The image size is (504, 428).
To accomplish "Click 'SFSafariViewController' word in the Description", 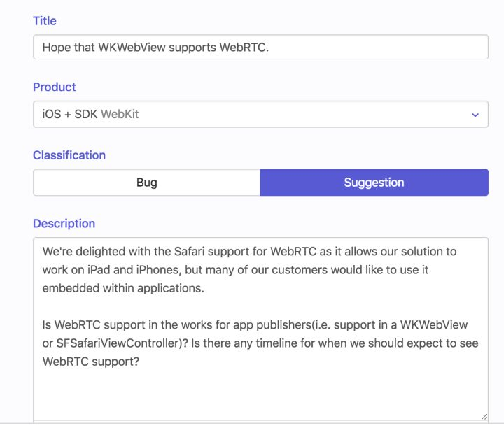I will (x=119, y=343).
